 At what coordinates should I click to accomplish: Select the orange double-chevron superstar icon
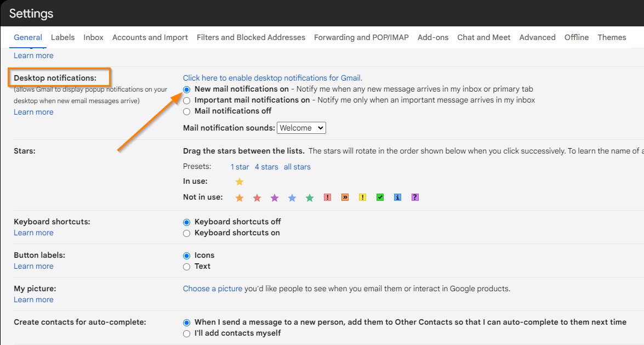[x=345, y=197]
